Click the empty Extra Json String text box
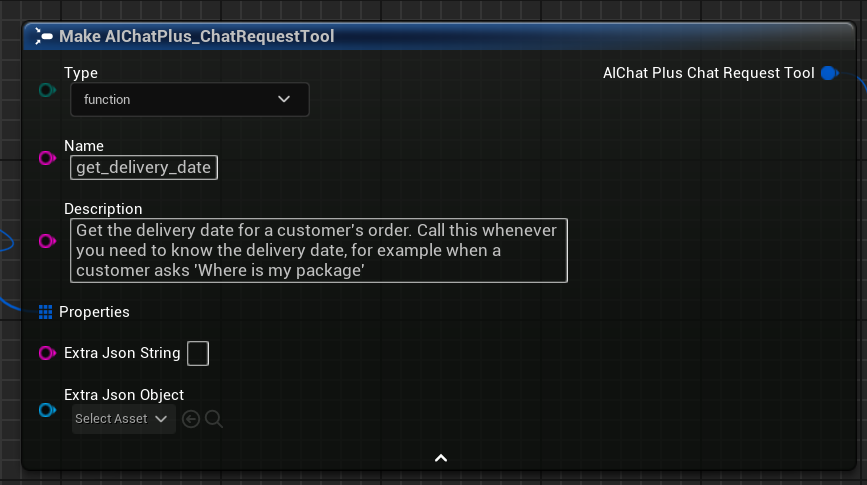Screen dimensions: 867x485 point(198,353)
